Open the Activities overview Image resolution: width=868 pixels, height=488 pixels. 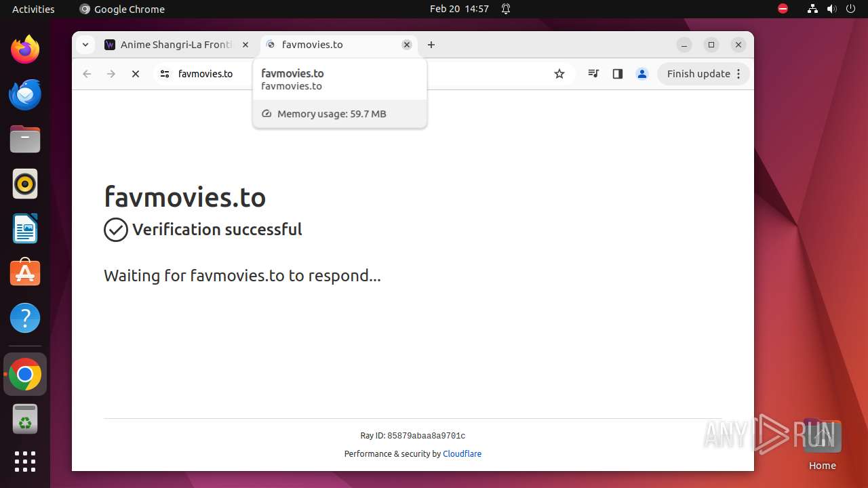pos(33,9)
